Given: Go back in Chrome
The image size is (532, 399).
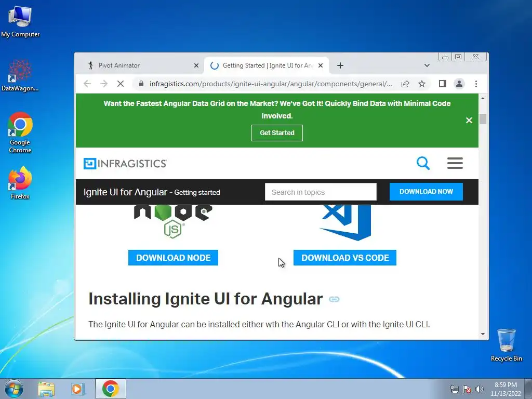Looking at the screenshot, I should pos(87,84).
